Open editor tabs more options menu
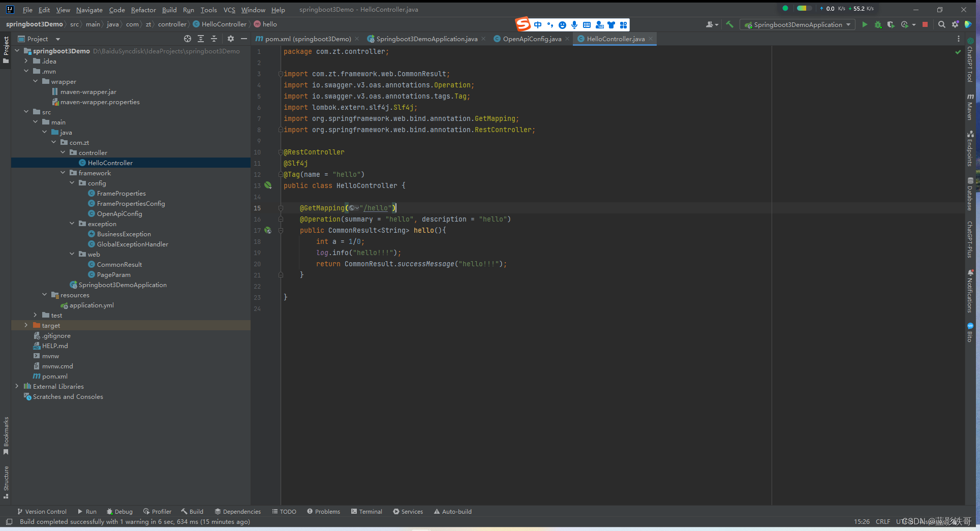The image size is (980, 531). pyautogui.click(x=959, y=39)
